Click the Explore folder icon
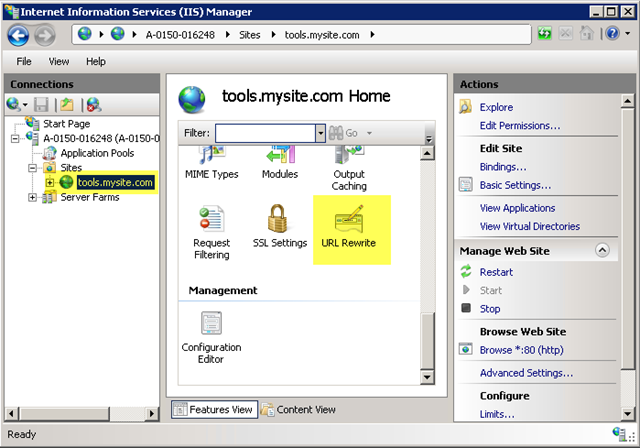 (466, 107)
